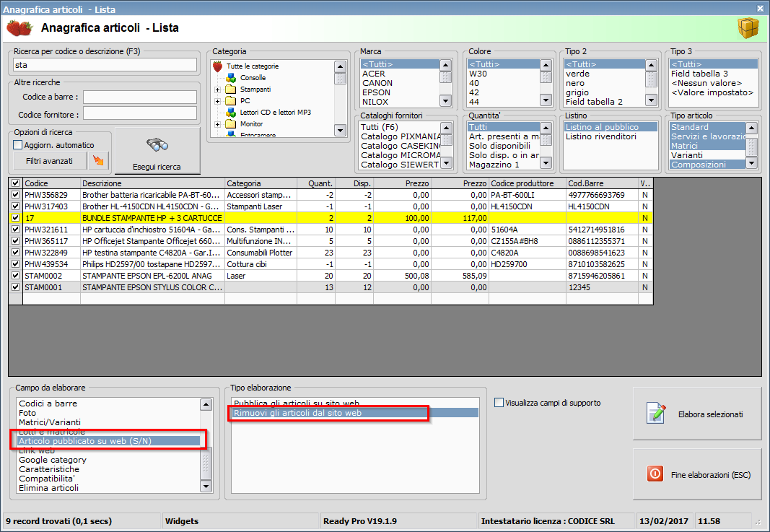Click the Elabora selezionati notepad icon

[656, 414]
